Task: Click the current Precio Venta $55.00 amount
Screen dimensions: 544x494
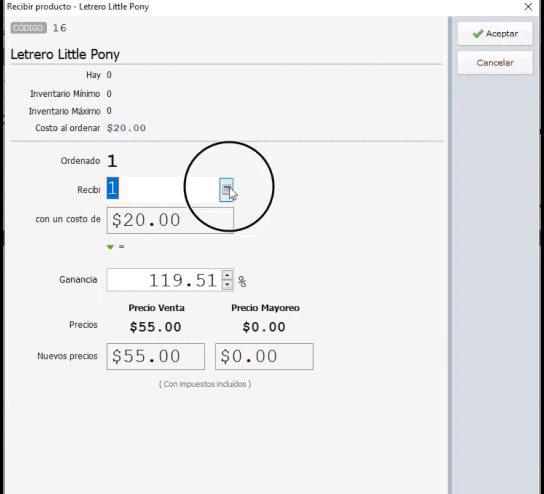Action: [x=155, y=327]
